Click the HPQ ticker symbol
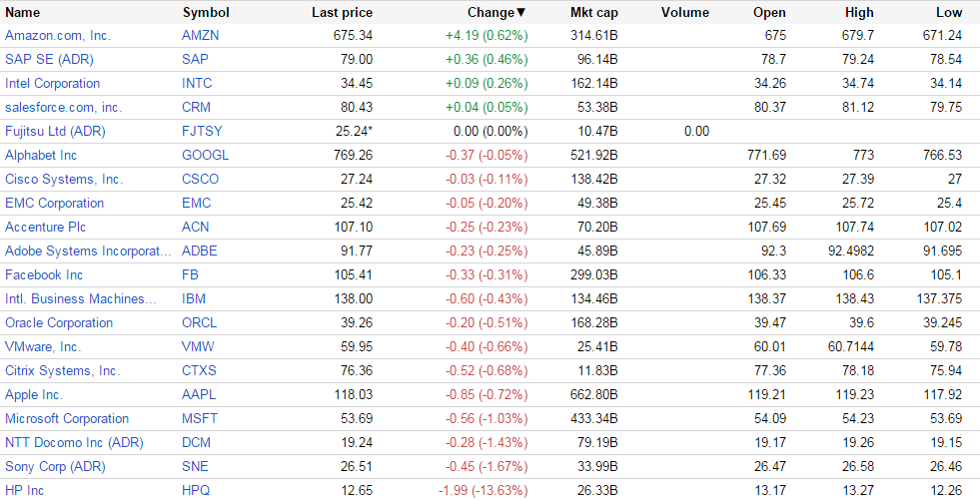Viewport: 980px width, 501px height. 197,490
